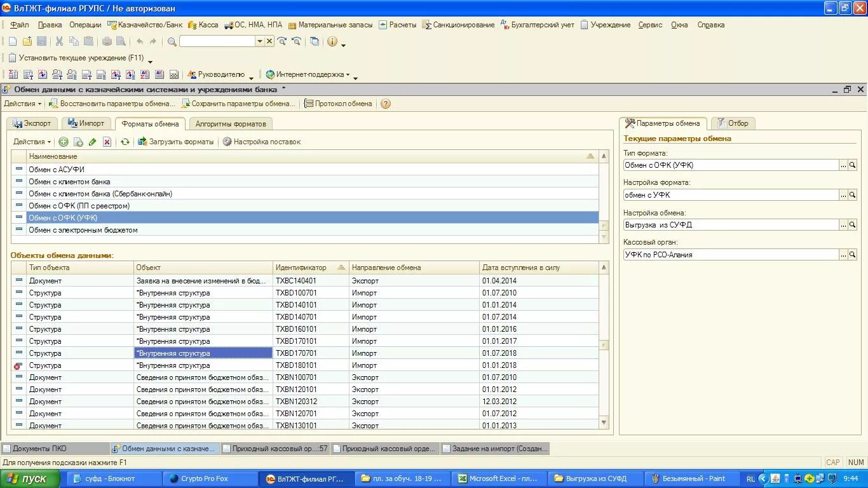
Task: Click the Настройка обмена field Выгрузка из СУФД
Action: 731,224
